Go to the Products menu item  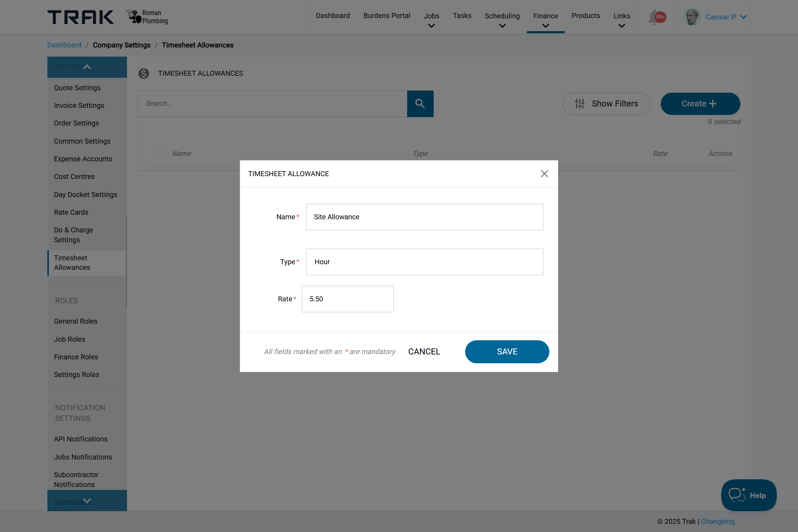585,16
